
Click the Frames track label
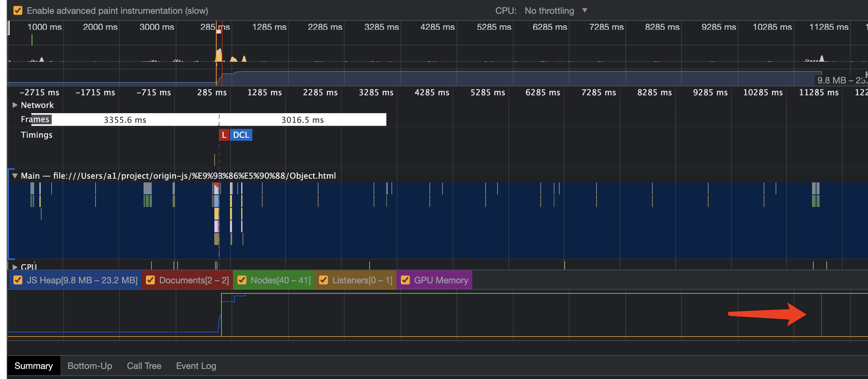35,119
